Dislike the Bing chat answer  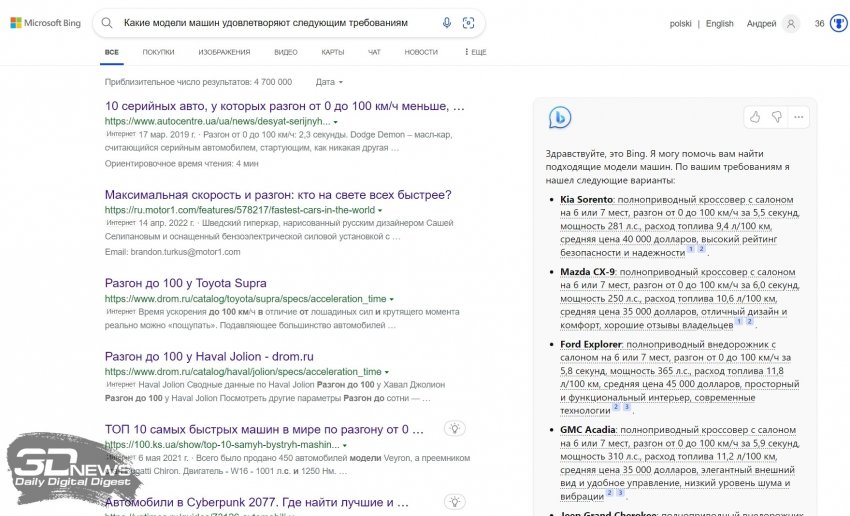776,117
